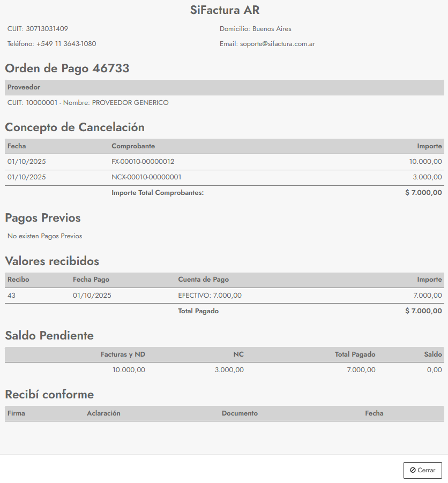The height and width of the screenshot is (483, 448).
Task: Click the PROVEEDOR GENERICO supplier line
Action: (88, 103)
